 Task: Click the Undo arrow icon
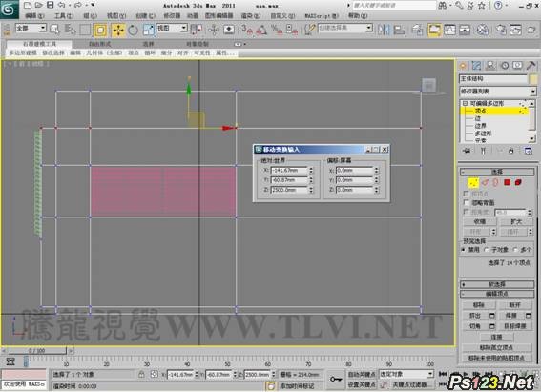(x=61, y=5)
